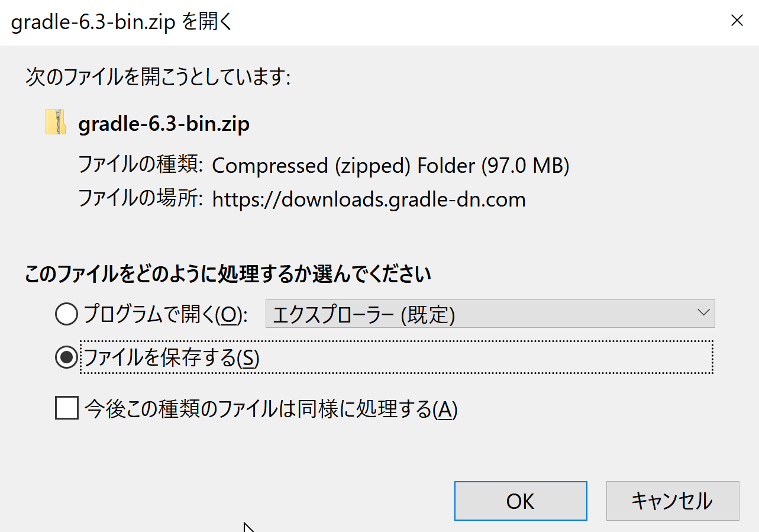Click the https://downloads.gradle-dn.com location text
Image resolution: width=759 pixels, height=532 pixels.
click(x=369, y=199)
